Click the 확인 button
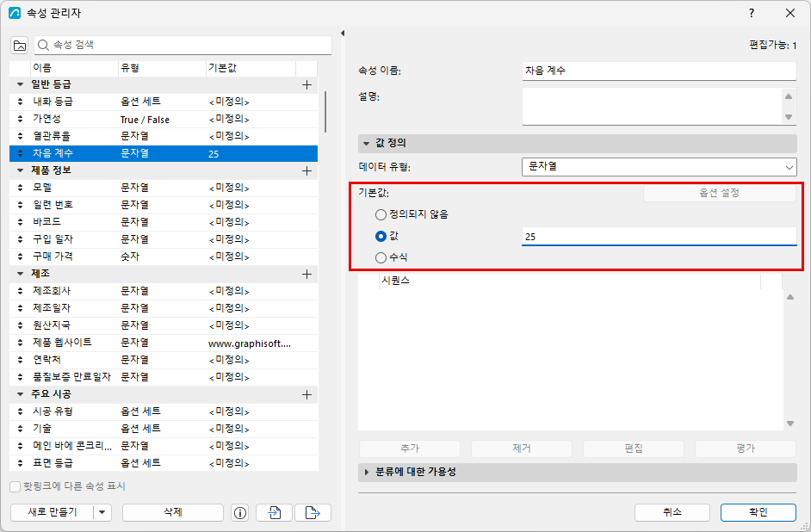811x532 pixels. 758,512
